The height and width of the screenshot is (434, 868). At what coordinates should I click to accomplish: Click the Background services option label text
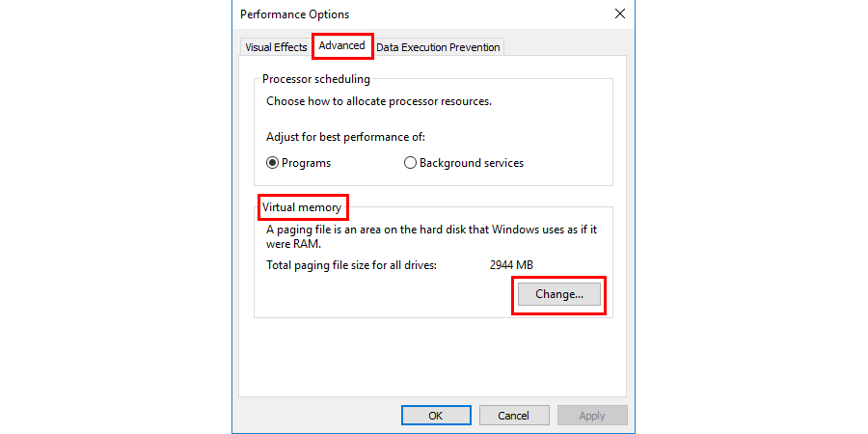(x=472, y=163)
